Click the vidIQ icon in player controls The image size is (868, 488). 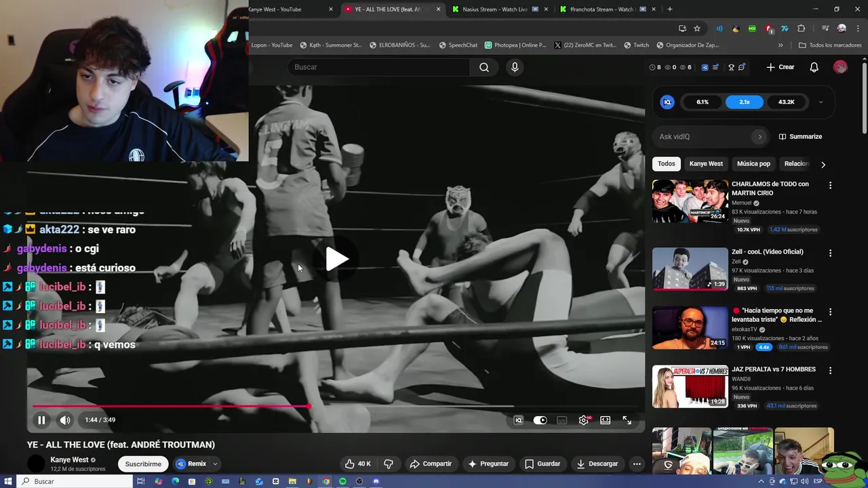click(518, 420)
